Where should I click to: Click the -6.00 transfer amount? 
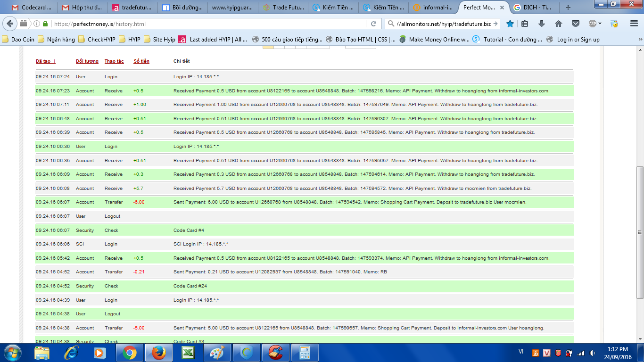click(139, 202)
